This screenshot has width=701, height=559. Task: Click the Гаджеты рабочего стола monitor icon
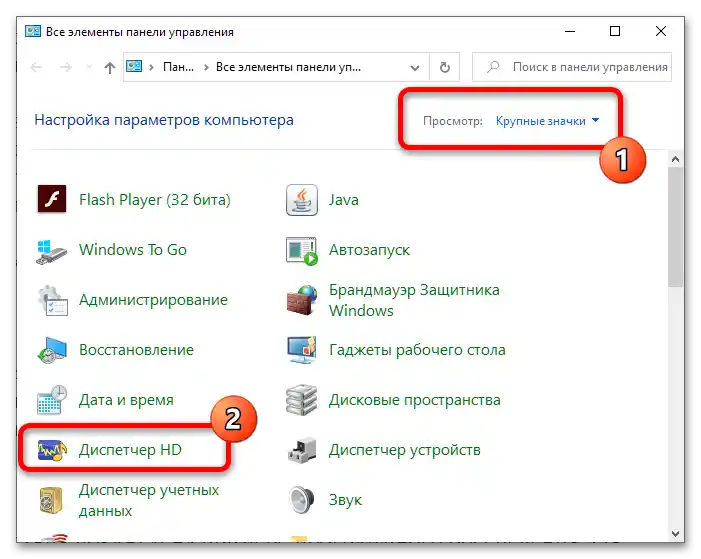pyautogui.click(x=302, y=350)
